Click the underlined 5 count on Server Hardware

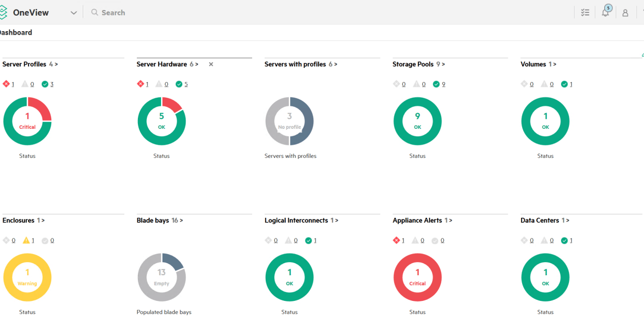point(186,84)
